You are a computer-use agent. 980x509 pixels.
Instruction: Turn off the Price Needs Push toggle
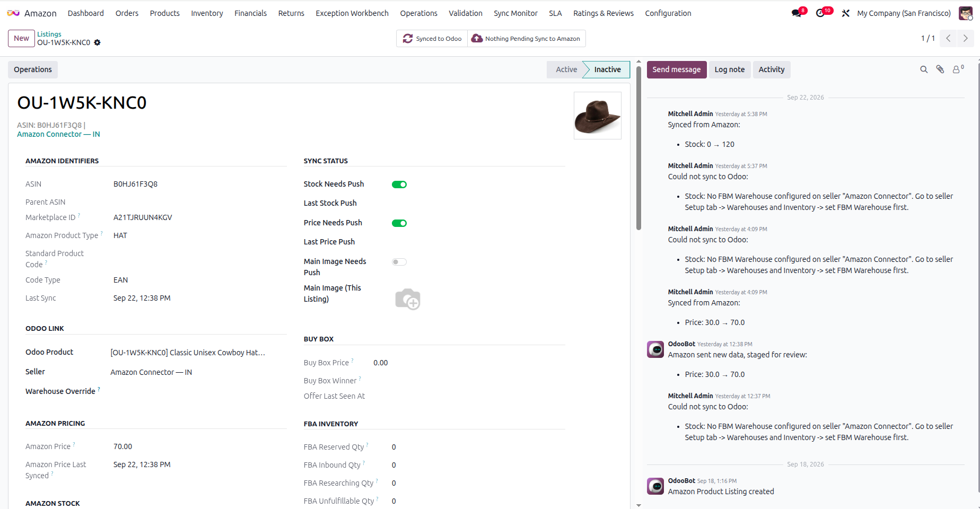click(399, 223)
